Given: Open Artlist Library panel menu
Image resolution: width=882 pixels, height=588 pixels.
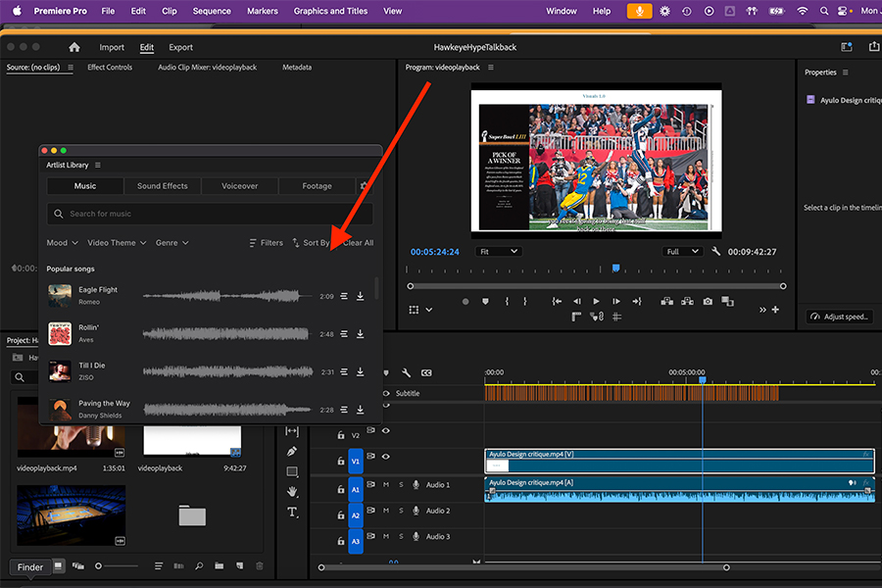Looking at the screenshot, I should (x=98, y=165).
